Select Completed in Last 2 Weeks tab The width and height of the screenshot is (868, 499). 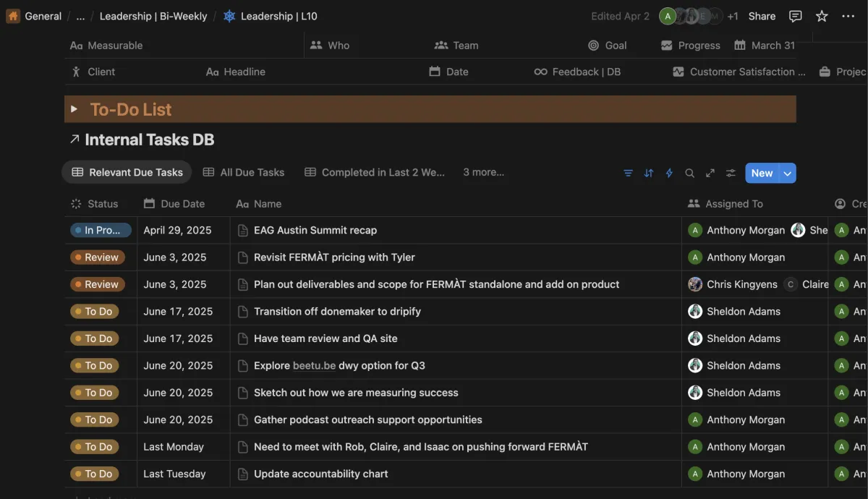(375, 172)
